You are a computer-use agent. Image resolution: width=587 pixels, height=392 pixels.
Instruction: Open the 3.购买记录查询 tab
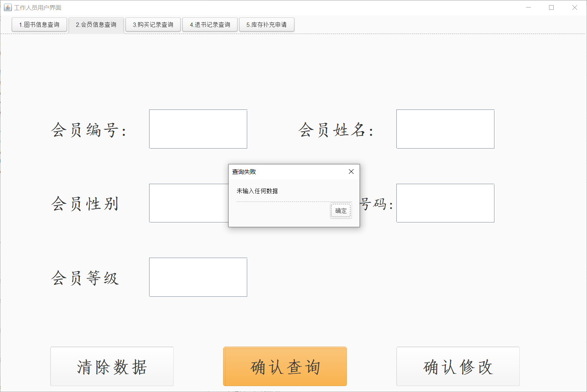[153, 24]
